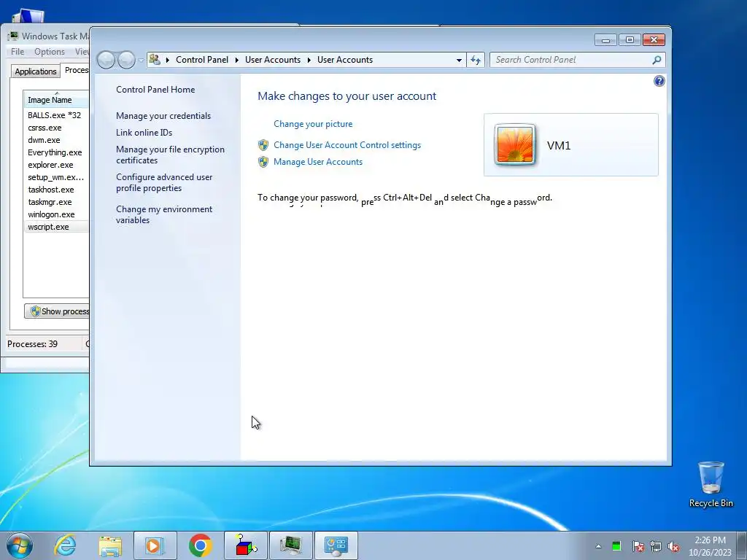
Task: Open the muted volume tray icon
Action: coord(673,546)
